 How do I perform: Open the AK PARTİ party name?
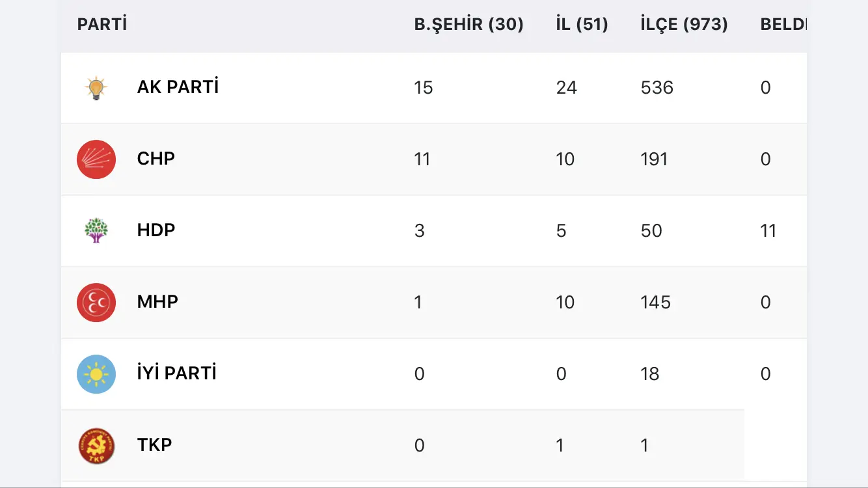pyautogui.click(x=178, y=87)
